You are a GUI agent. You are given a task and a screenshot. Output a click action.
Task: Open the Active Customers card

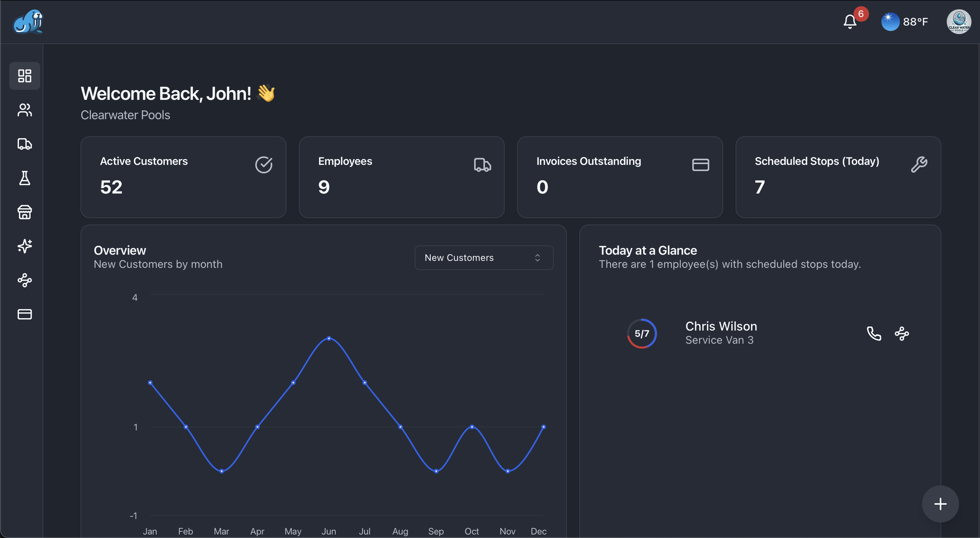(x=183, y=177)
